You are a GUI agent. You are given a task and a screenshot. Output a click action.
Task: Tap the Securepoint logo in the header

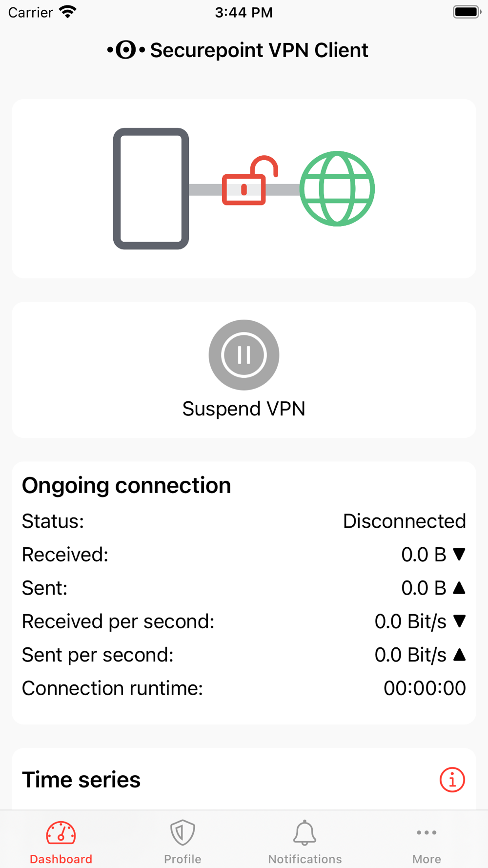(126, 50)
